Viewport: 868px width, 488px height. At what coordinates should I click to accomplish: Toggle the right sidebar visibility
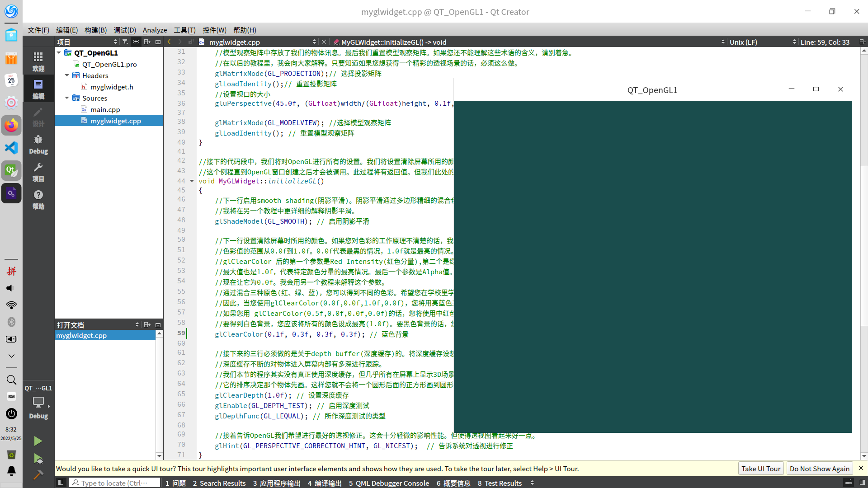(x=862, y=483)
